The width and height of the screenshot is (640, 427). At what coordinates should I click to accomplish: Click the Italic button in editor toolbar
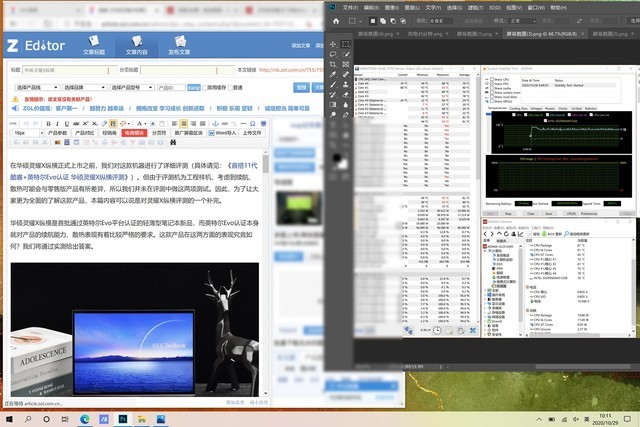tap(58, 124)
